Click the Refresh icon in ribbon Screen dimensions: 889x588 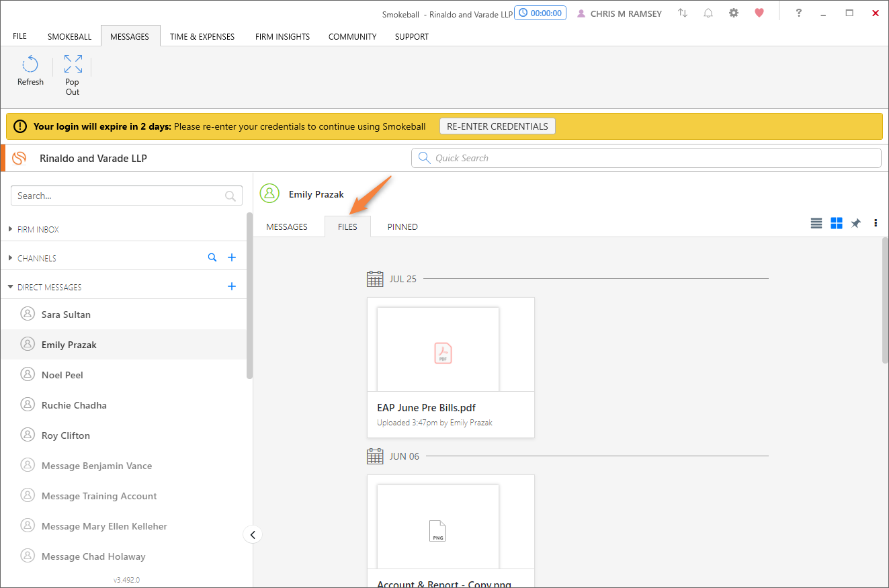pyautogui.click(x=30, y=65)
